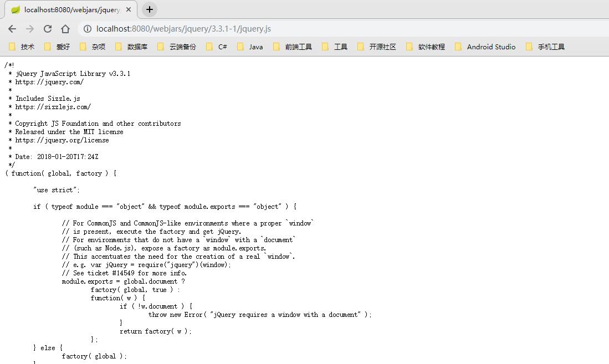The width and height of the screenshot is (609, 364).
Task: Click the '} else {' line
Action: (x=48, y=348)
